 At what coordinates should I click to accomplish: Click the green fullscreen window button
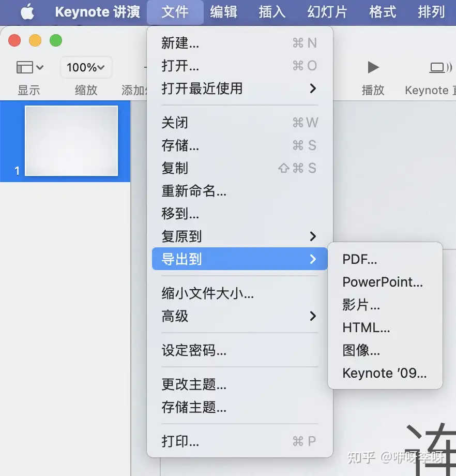(56, 40)
